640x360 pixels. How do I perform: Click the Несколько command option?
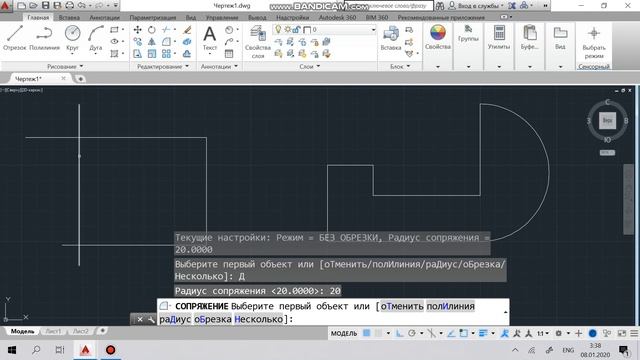click(x=259, y=319)
